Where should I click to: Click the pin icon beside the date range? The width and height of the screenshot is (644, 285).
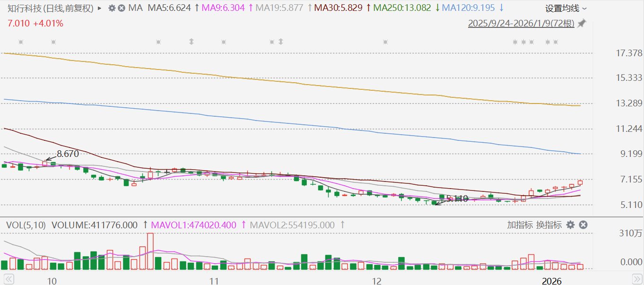[582, 23]
